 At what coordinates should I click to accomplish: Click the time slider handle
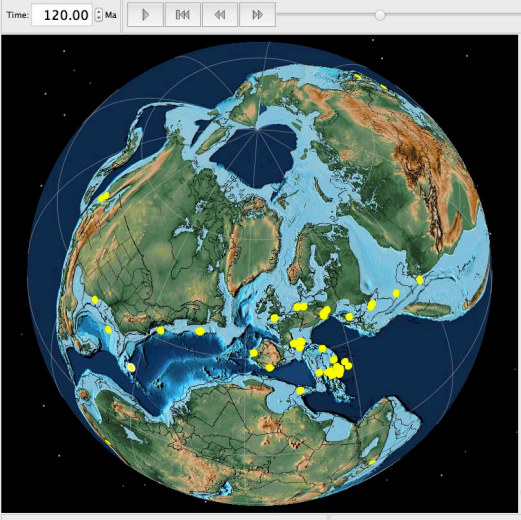coord(380,15)
